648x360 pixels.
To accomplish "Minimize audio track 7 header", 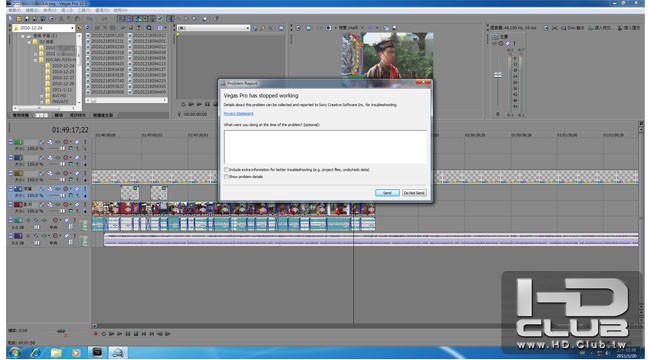I will coord(10,236).
